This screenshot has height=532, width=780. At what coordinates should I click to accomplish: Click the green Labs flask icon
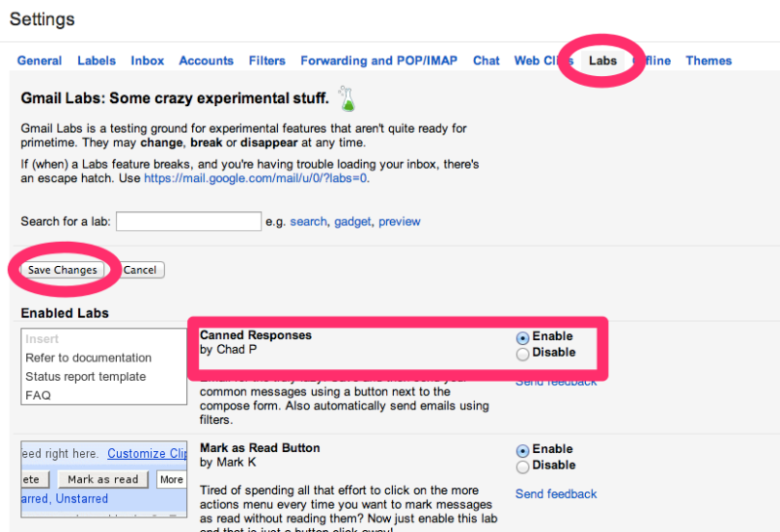(347, 98)
